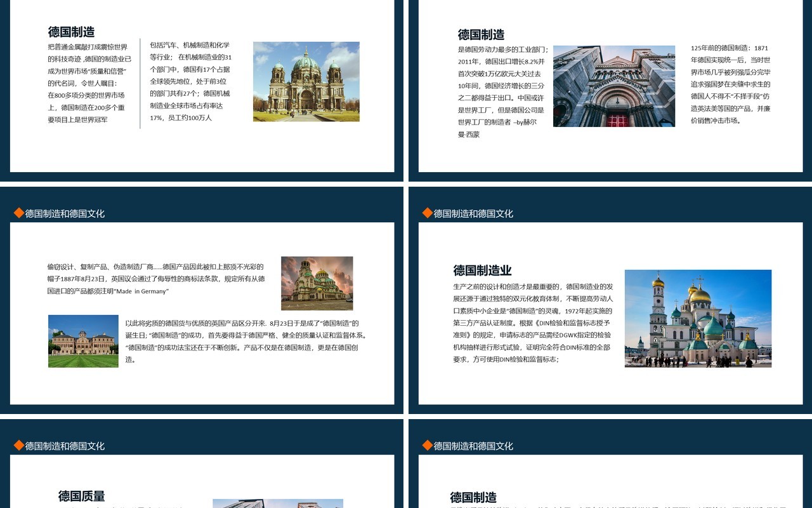Select the 德国制造 heading beside the Berlin Cathedral photo
This screenshot has width=812, height=508.
[72, 32]
